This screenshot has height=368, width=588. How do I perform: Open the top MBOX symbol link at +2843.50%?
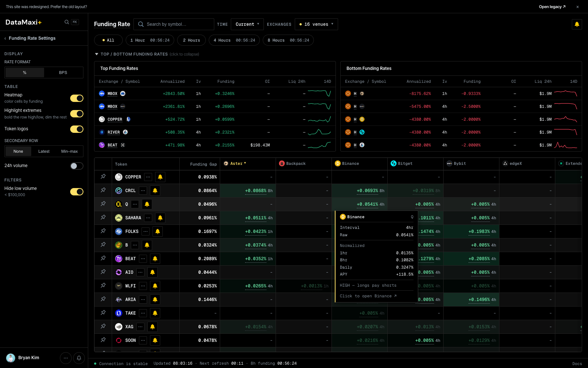point(112,93)
